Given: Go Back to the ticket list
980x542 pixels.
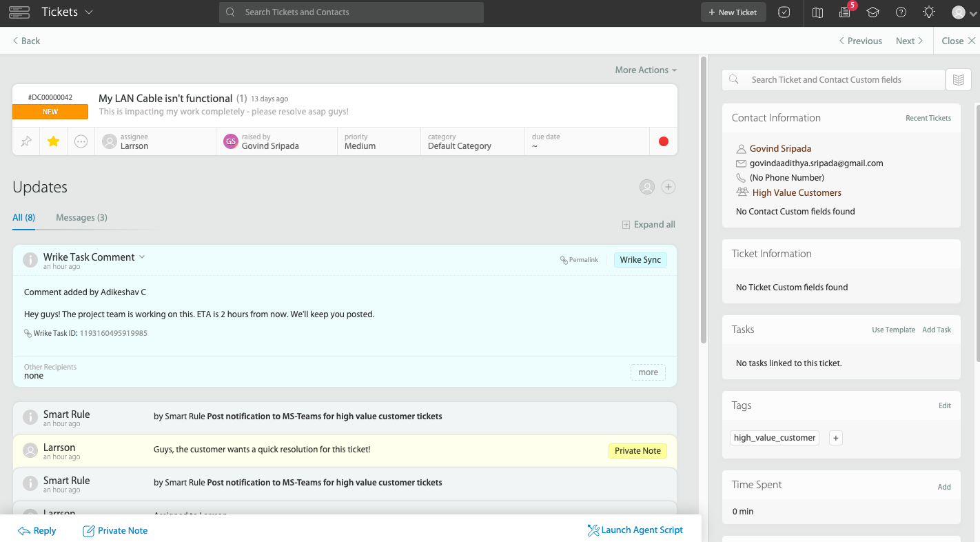Looking at the screenshot, I should (x=27, y=41).
